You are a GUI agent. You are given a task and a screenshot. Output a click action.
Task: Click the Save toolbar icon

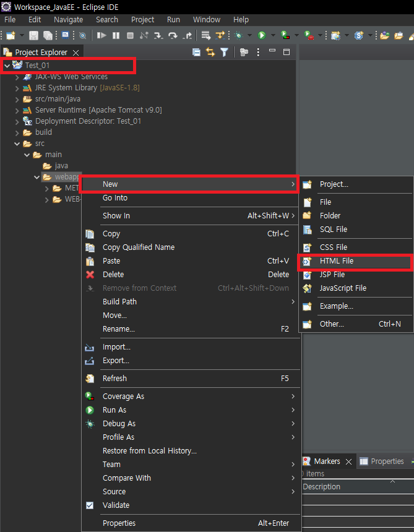point(33,35)
